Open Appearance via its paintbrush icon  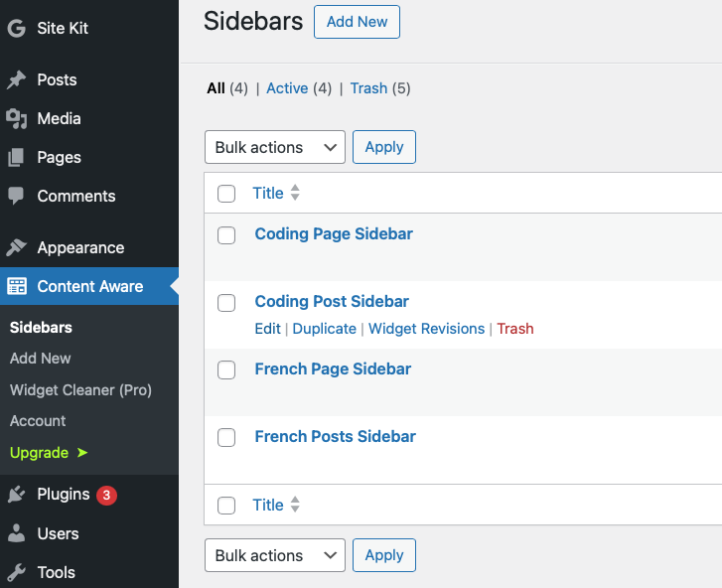point(17,247)
